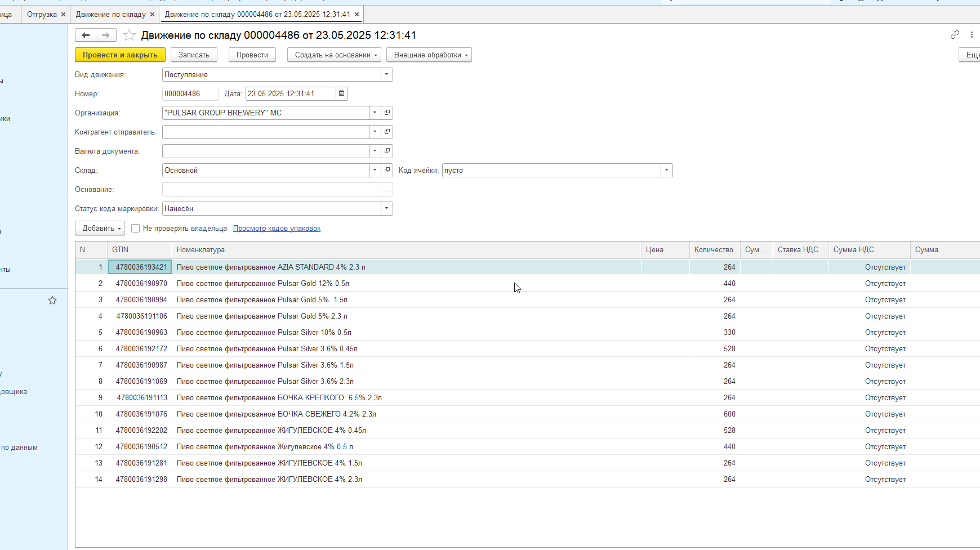The image size is (980, 550).
Task: Close the Движение по складу 000004486 tab
Action: click(357, 14)
